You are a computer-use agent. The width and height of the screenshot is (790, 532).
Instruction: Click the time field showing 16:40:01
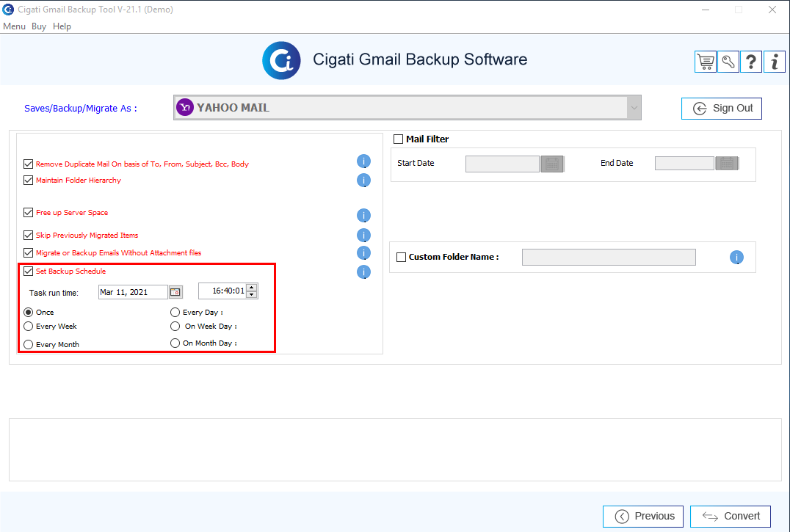point(222,291)
